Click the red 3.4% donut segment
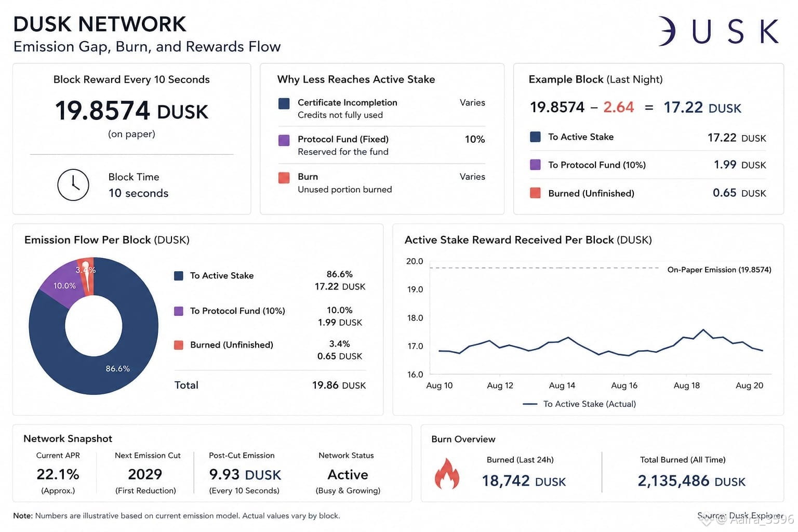Image resolution: width=798 pixels, height=532 pixels. tap(87, 275)
